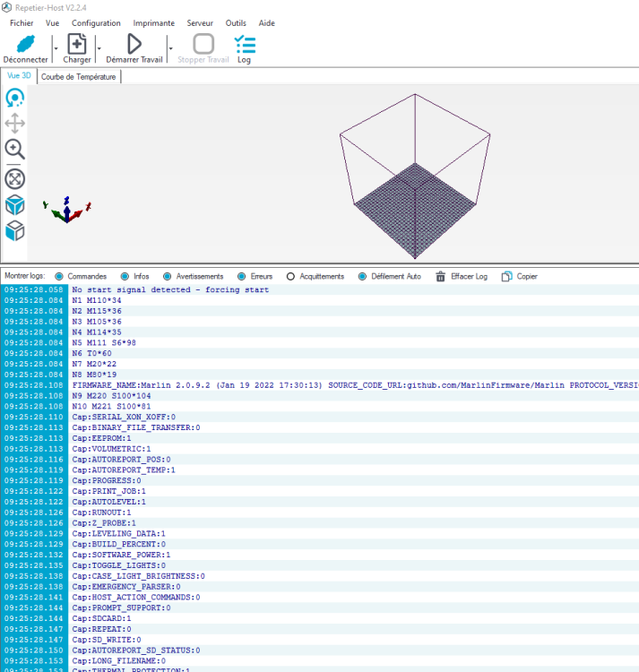Switch to Courbe de Température tab
Viewport: 639px width, 672px height.
[x=79, y=77]
